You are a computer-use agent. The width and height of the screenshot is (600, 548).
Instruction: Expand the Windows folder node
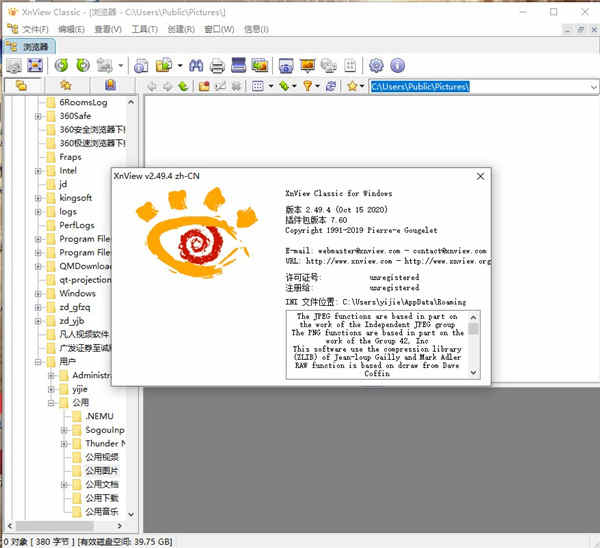(38, 294)
